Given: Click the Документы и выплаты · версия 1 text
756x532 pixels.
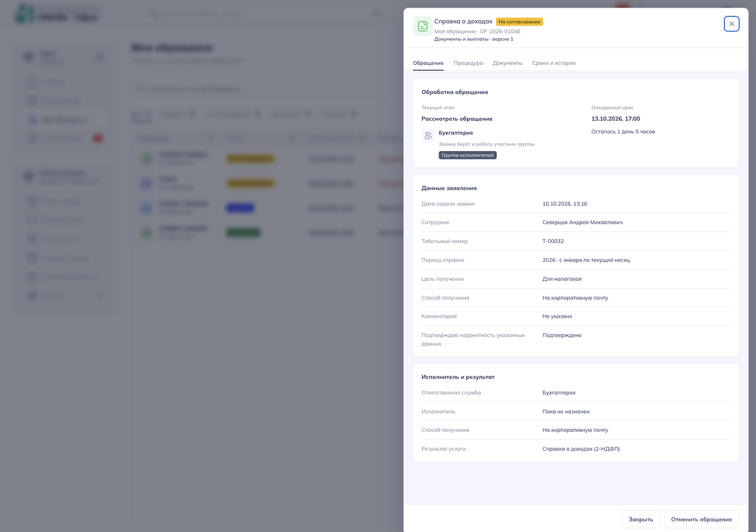Looking at the screenshot, I should pyautogui.click(x=474, y=39).
